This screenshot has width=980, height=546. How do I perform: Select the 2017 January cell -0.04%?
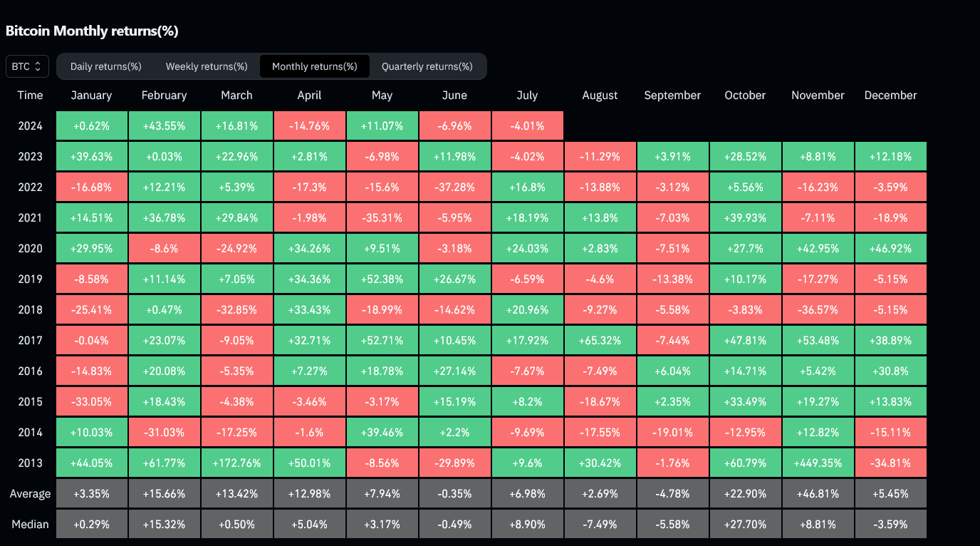[92, 340]
